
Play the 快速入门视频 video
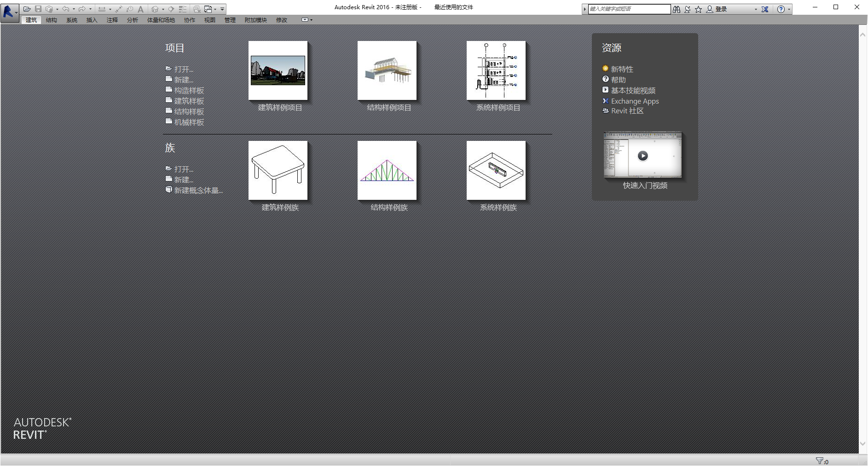642,156
